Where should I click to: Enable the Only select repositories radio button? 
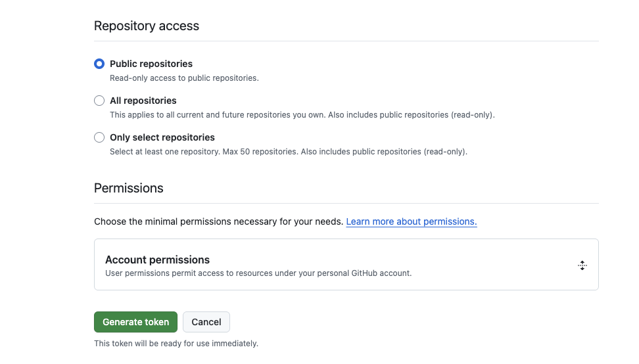pos(99,137)
